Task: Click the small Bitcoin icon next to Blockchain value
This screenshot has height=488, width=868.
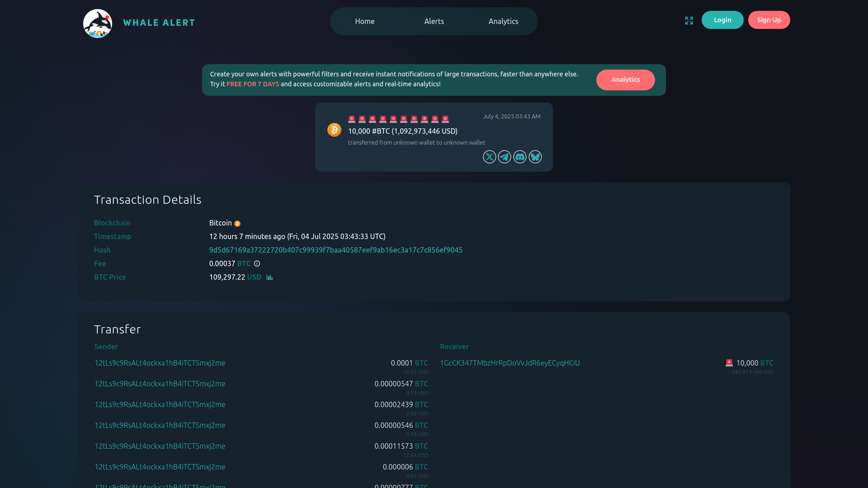Action: click(237, 224)
